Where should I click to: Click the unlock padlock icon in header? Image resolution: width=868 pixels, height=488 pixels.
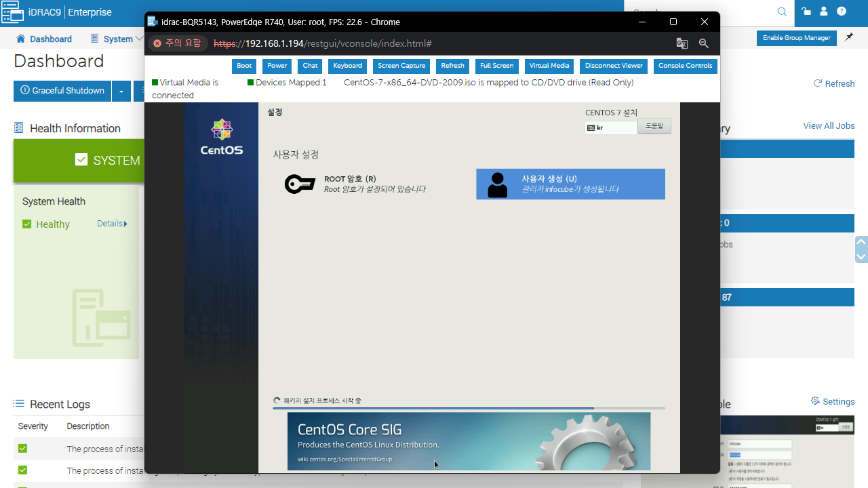click(x=806, y=12)
